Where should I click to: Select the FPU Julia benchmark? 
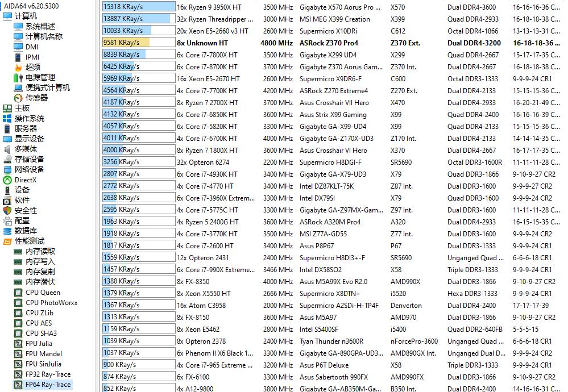click(39, 344)
